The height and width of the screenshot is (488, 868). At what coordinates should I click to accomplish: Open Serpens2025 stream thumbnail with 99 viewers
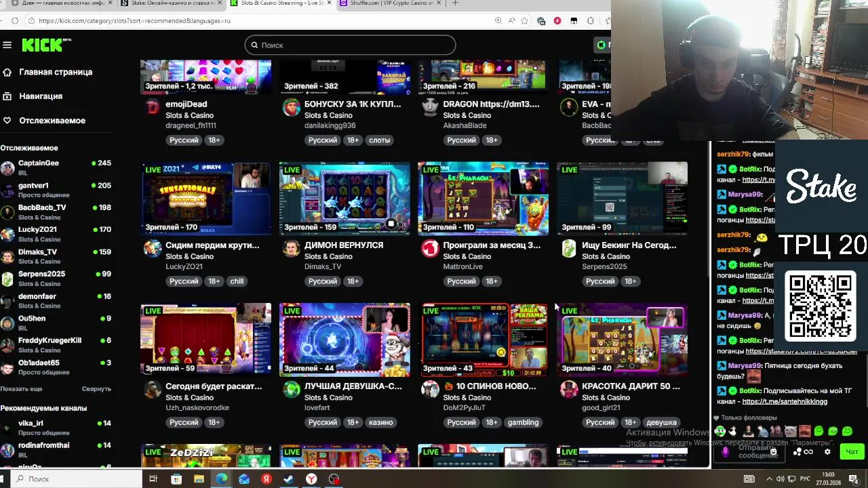click(x=622, y=199)
